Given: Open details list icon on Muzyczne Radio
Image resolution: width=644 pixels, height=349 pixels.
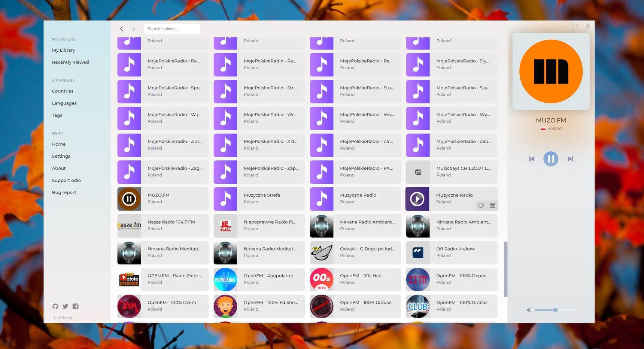Looking at the screenshot, I should pyautogui.click(x=492, y=206).
